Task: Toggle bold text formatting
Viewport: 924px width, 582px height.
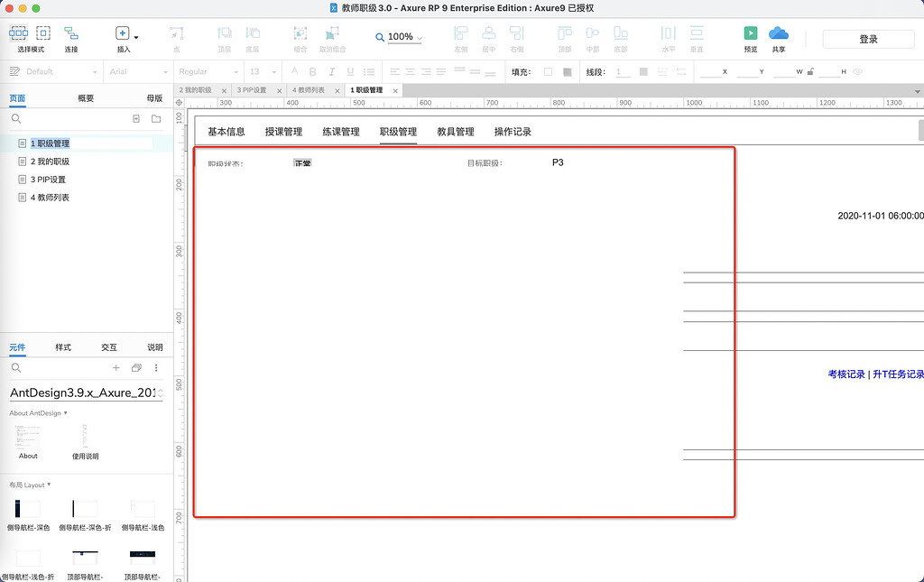Action: point(313,72)
